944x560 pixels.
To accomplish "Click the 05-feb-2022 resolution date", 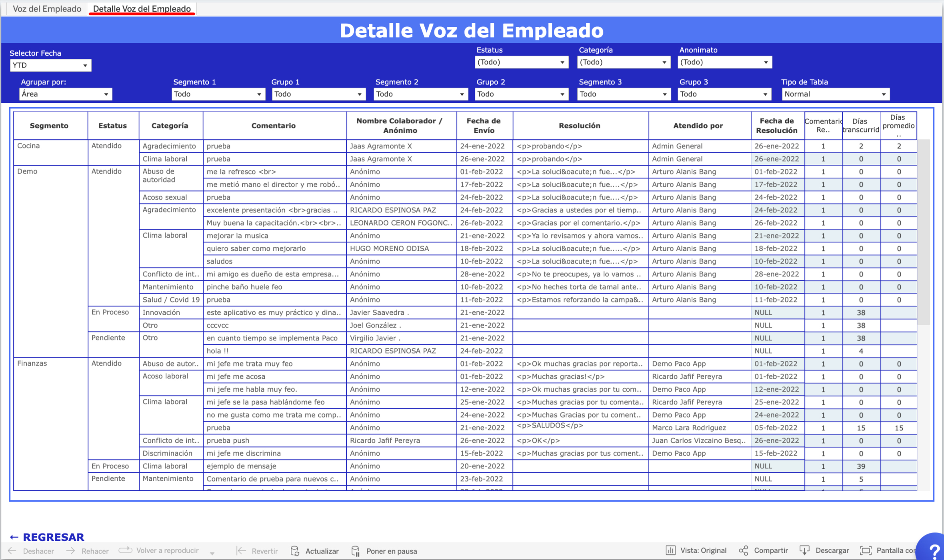I will coord(777,428).
